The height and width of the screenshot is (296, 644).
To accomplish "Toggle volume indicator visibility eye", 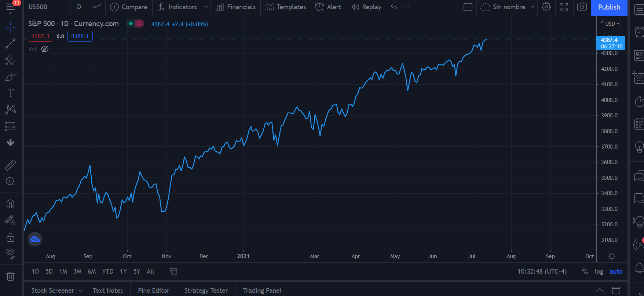I will click(x=45, y=49).
